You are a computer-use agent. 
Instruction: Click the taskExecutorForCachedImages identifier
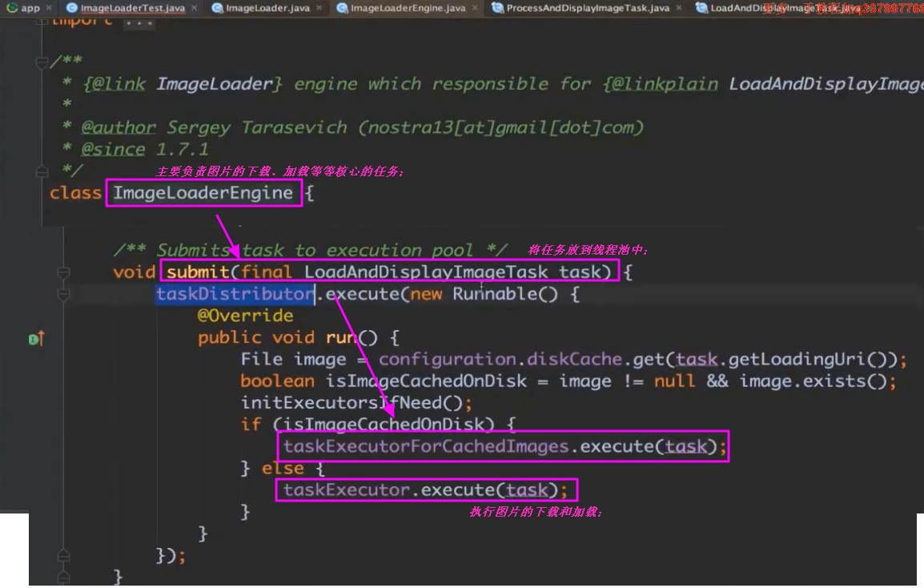coord(425,446)
